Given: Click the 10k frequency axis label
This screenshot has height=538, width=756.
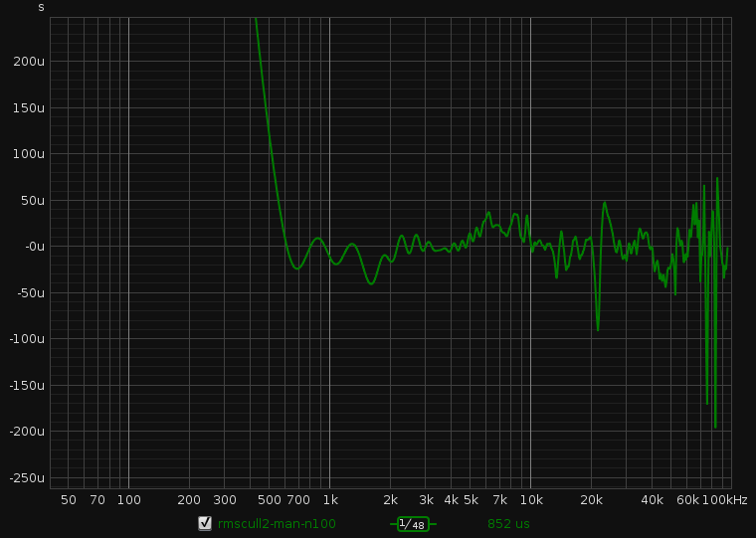Looking at the screenshot, I should [x=530, y=500].
